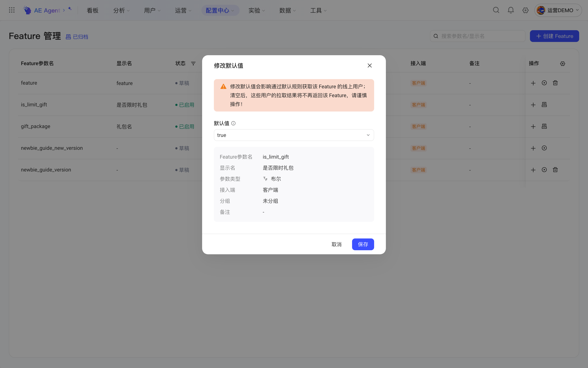The image size is (588, 368).
Task: Click 客户端 tag in feature row
Action: tap(418, 83)
